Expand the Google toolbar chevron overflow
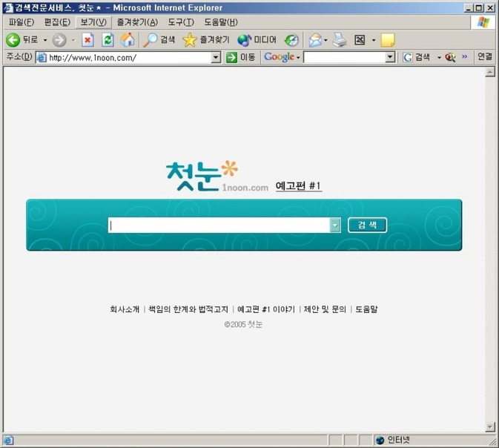Image resolution: width=499 pixels, height=448 pixels. click(x=464, y=56)
